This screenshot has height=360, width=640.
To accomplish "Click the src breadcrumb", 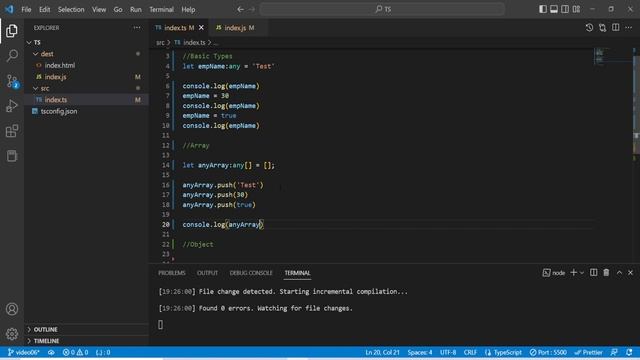I will pyautogui.click(x=160, y=42).
